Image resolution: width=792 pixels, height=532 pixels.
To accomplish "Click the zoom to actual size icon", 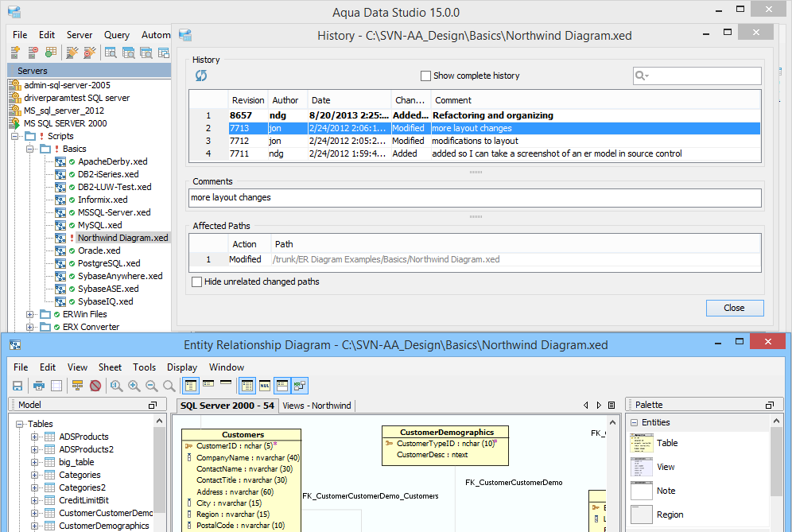I will coord(117,386).
